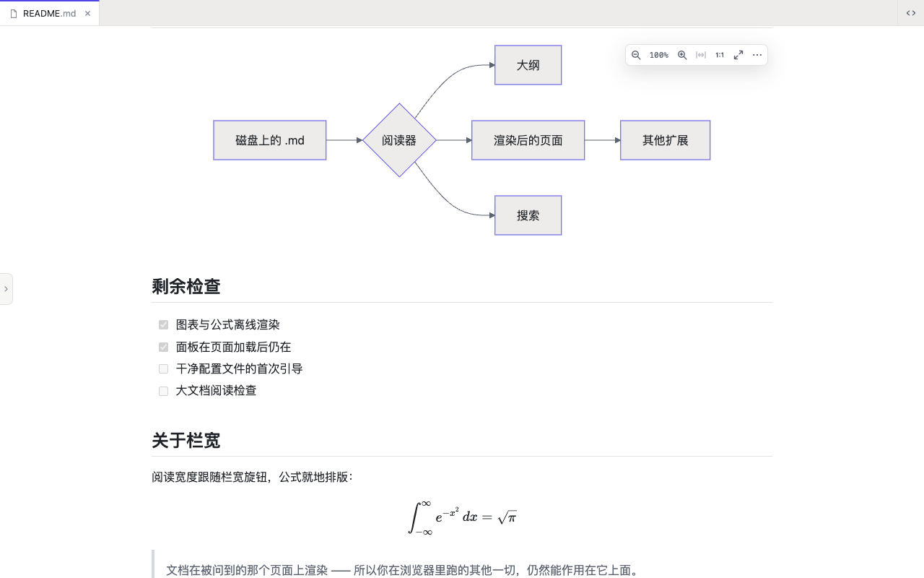This screenshot has height=578, width=924.
Task: Toggle source code view icon
Action: [911, 13]
